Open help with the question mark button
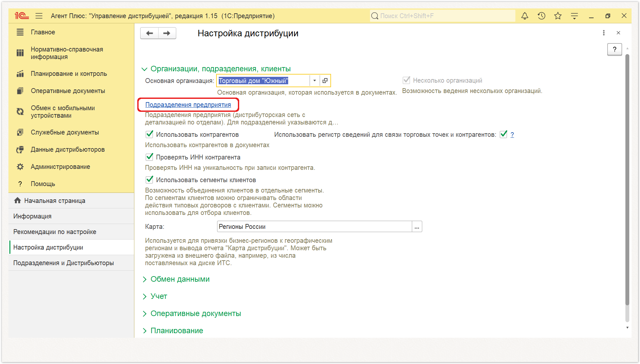 point(614,49)
